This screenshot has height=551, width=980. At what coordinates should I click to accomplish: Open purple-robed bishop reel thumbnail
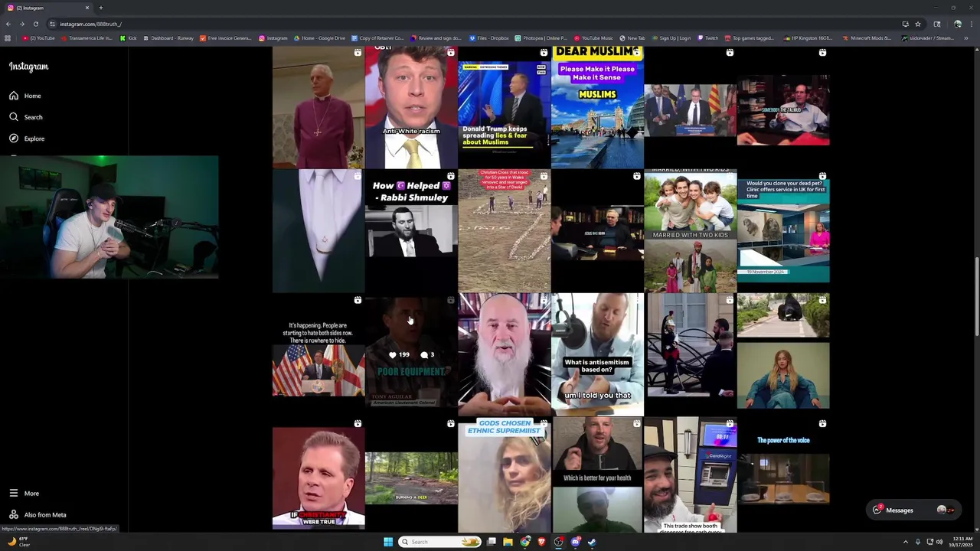pyautogui.click(x=318, y=107)
